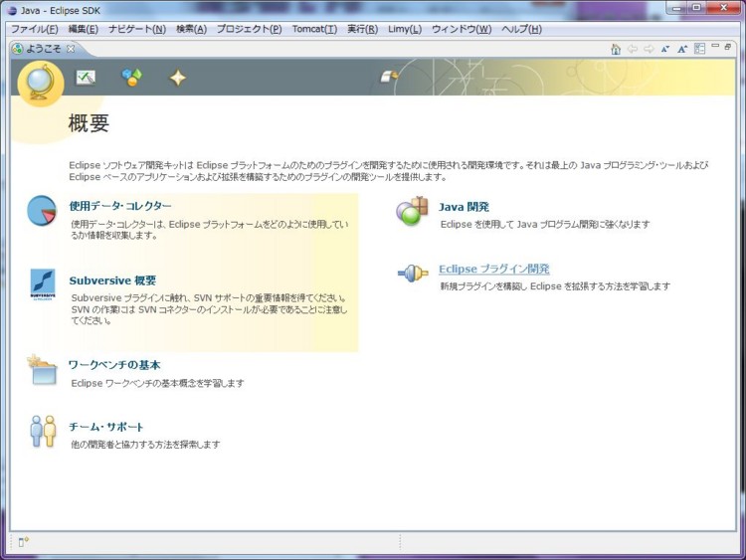Screen dimensions: 746x560
Task: Click the description under Java 開発
Action: pos(545,224)
